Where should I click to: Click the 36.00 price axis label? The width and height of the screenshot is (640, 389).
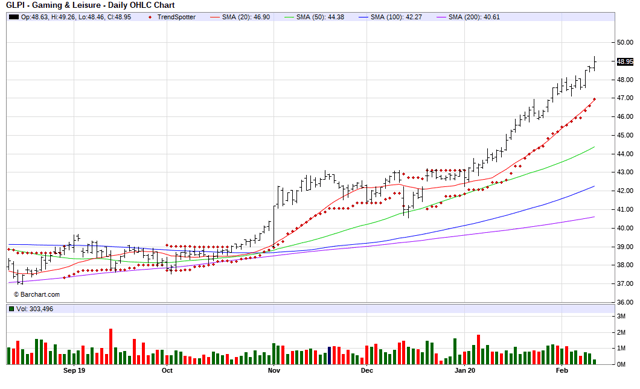pos(625,302)
